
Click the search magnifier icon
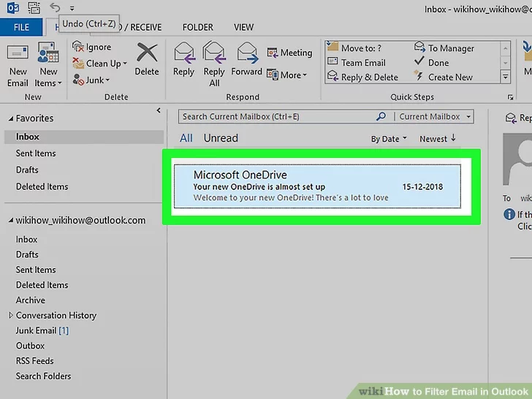click(381, 117)
